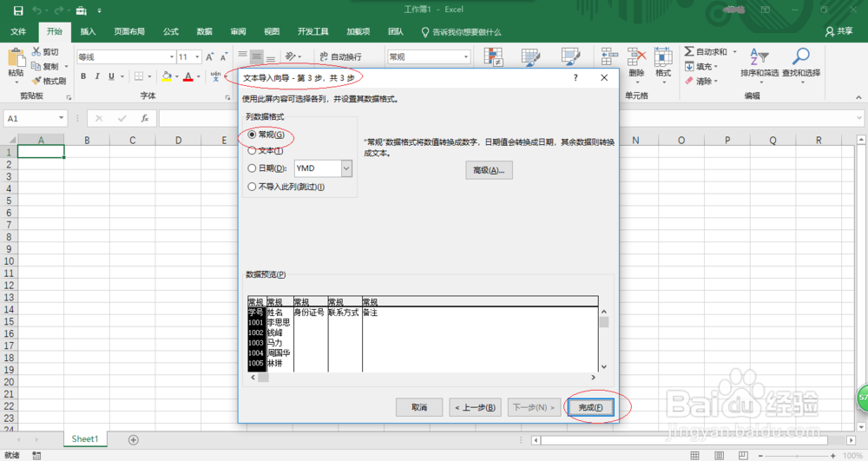Click the dialog help question mark

click(x=575, y=77)
